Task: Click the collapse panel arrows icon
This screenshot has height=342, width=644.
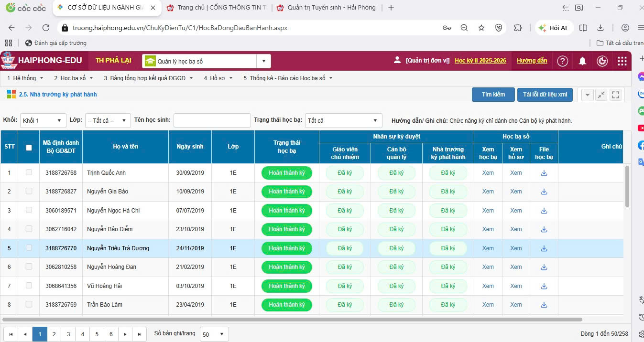Action: 601,95
